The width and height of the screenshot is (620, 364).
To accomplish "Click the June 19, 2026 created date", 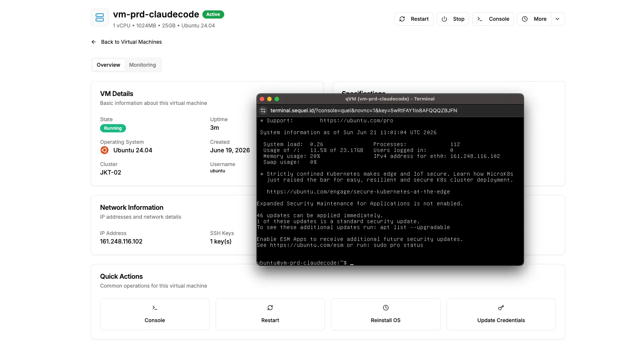I will (x=230, y=150).
